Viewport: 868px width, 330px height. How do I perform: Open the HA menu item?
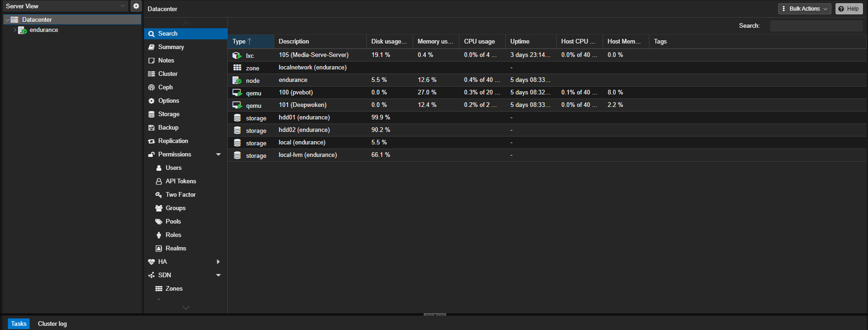pos(186,262)
